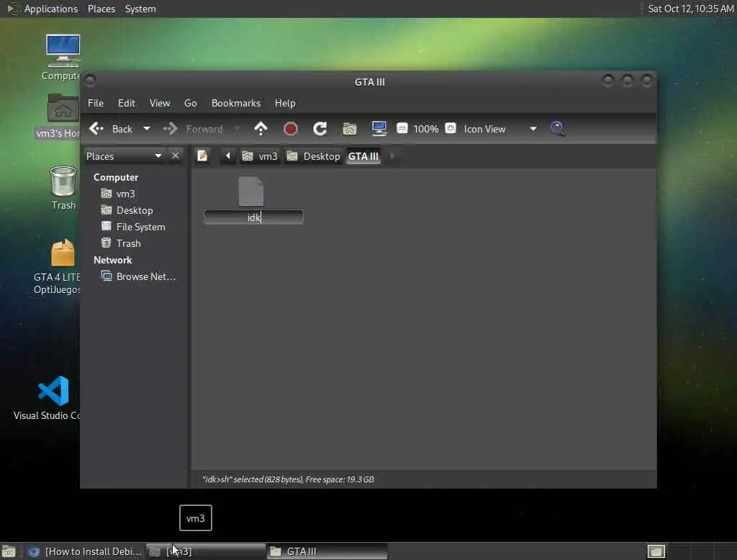Screen dimensions: 737x560
Task: Open the Forward history dropdown arrow
Action: coord(238,128)
